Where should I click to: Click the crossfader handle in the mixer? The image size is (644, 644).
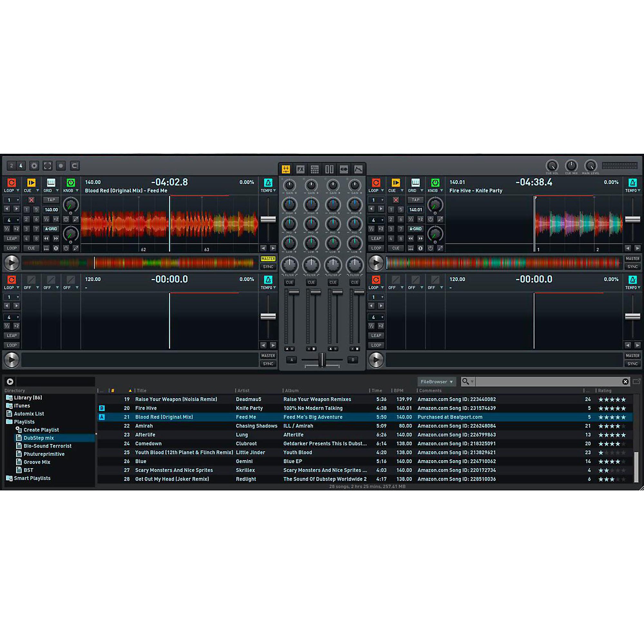click(322, 360)
